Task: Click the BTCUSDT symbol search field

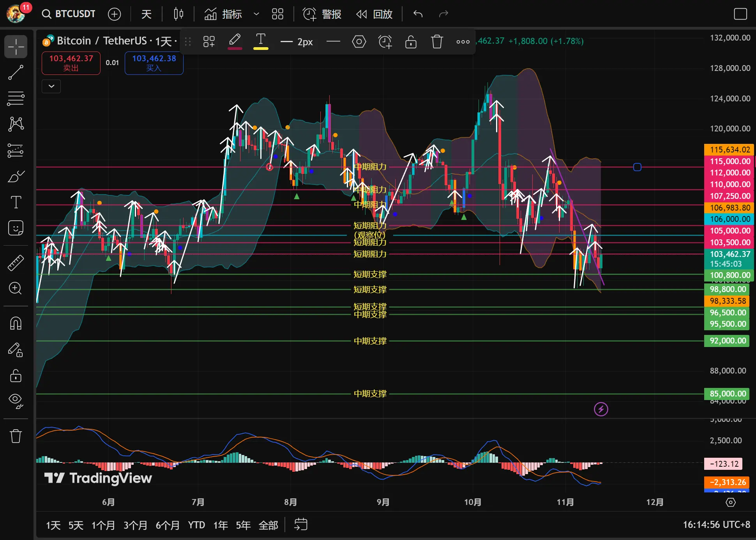Action: 69,14
